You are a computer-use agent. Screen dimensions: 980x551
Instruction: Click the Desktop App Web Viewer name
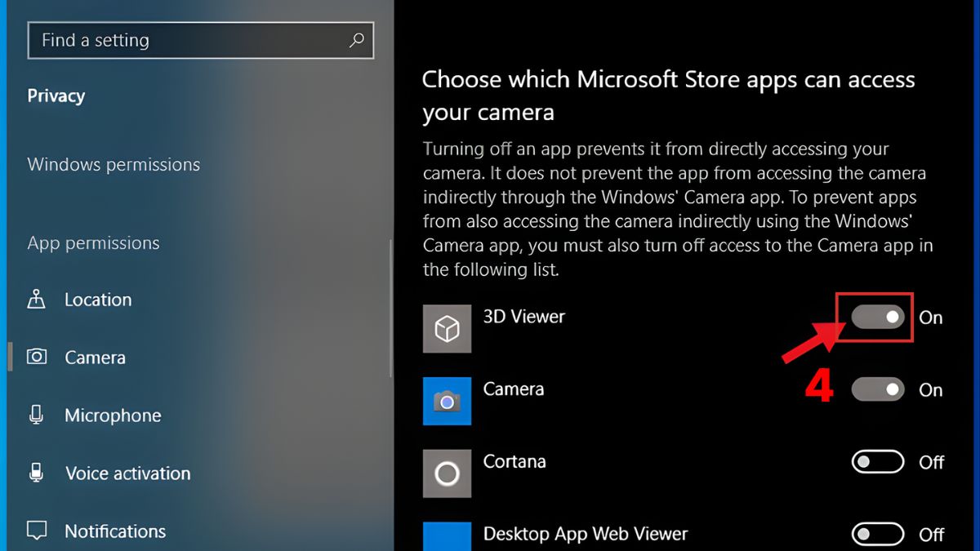586,535
